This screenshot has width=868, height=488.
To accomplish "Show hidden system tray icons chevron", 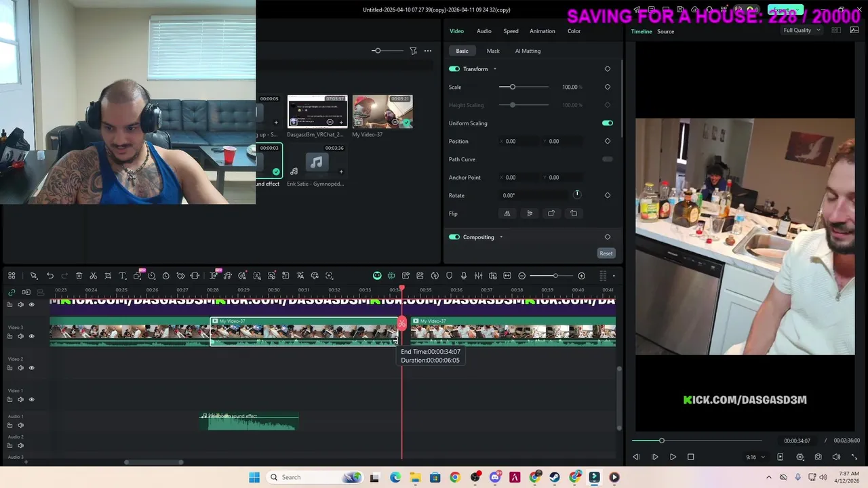I will (x=769, y=477).
